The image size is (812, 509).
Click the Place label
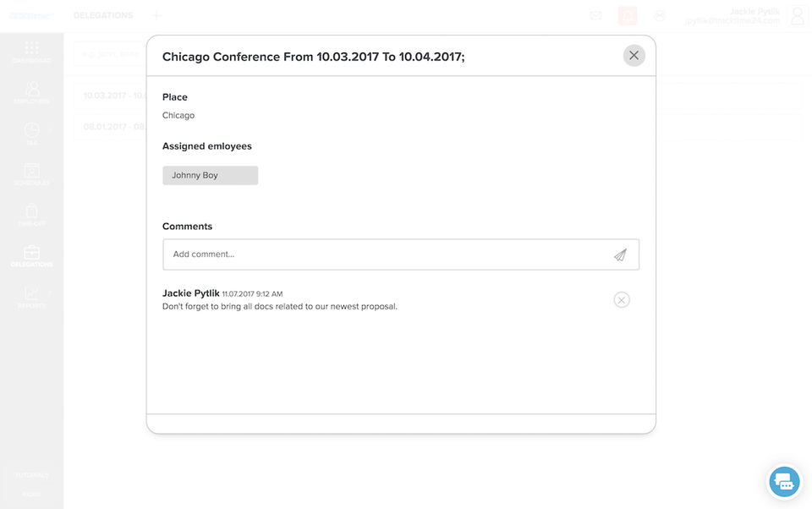click(x=174, y=97)
